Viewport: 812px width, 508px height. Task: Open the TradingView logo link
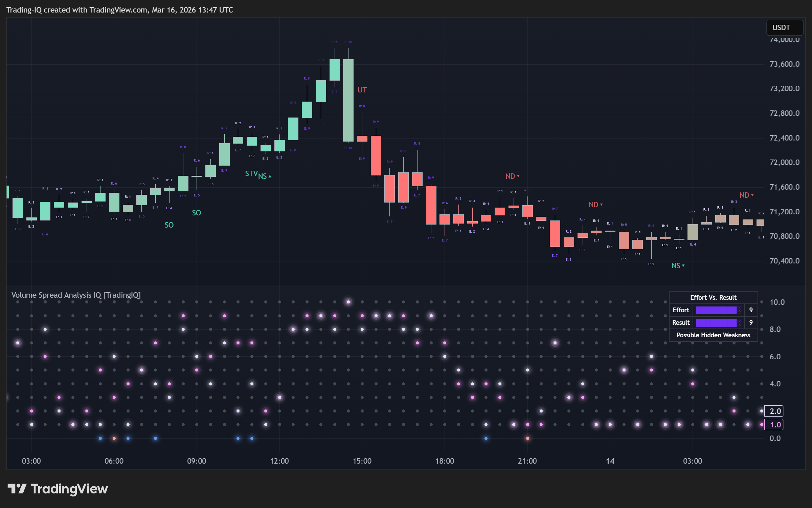pyautogui.click(x=58, y=489)
